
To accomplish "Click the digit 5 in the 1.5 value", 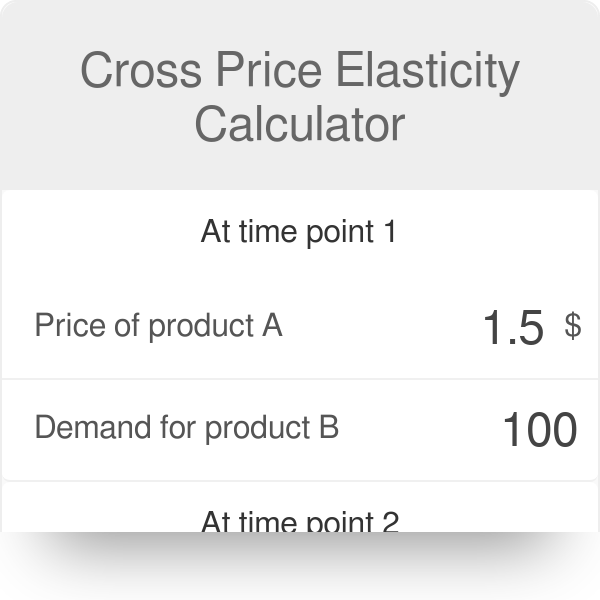I will [530, 327].
